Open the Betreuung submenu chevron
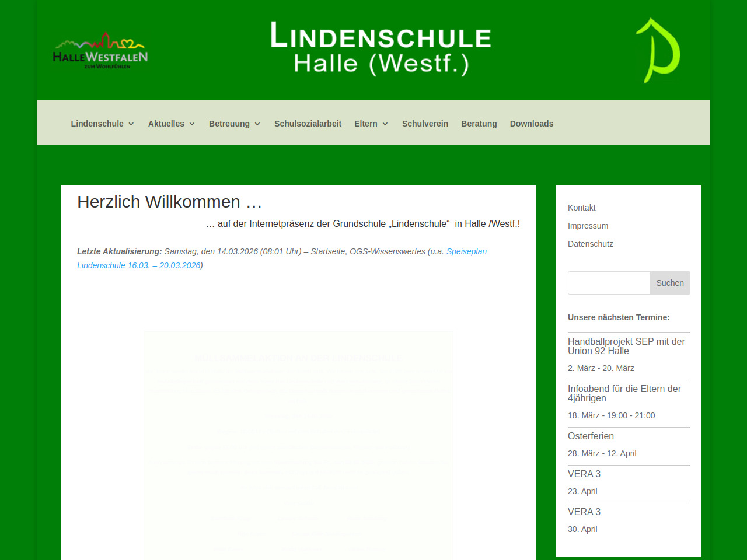 pos(257,124)
